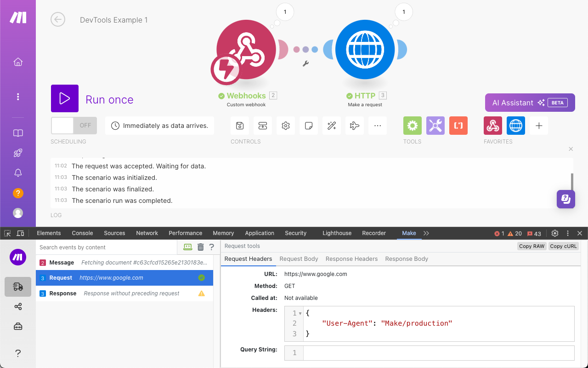Click the plus icon next to Favorites
The width and height of the screenshot is (588, 368).
click(x=538, y=125)
